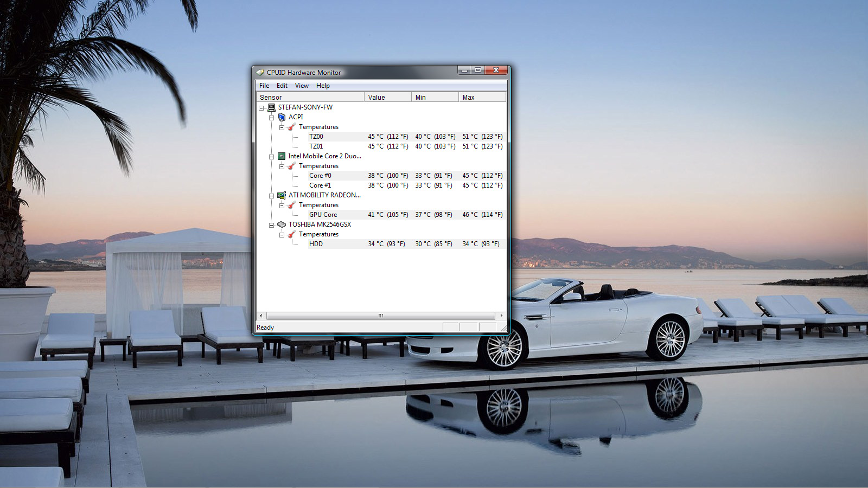Click the horizontal scrollbar left arrow
Screen dimensions: 868x488
tap(261, 316)
